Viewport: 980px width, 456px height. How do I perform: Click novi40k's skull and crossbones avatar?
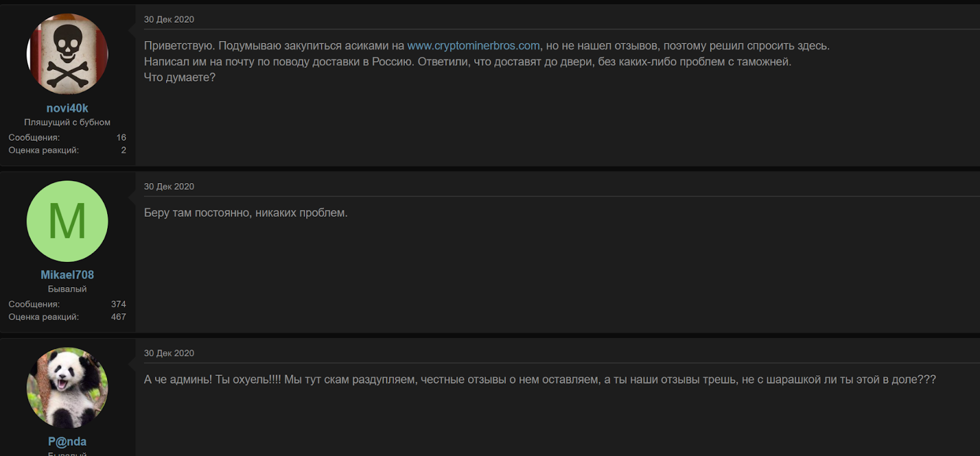pos(67,54)
